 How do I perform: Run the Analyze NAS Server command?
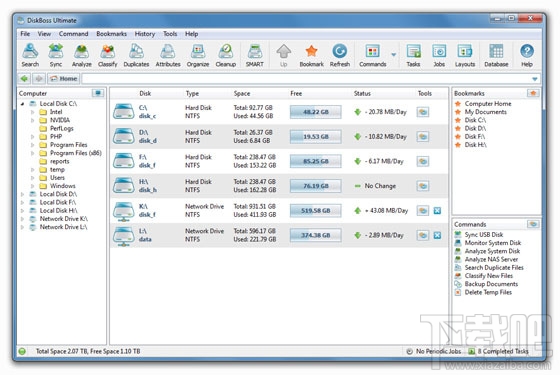[x=491, y=259]
